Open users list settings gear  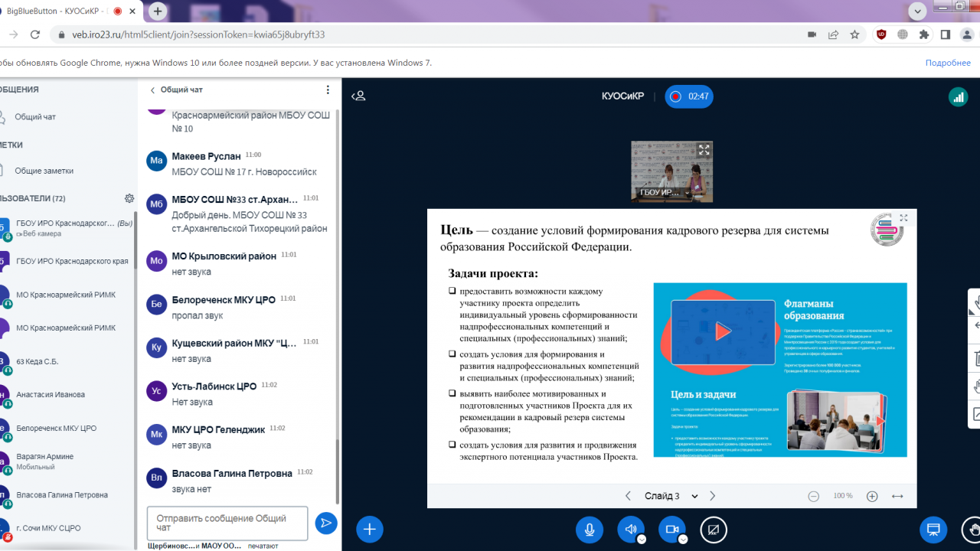click(x=129, y=198)
